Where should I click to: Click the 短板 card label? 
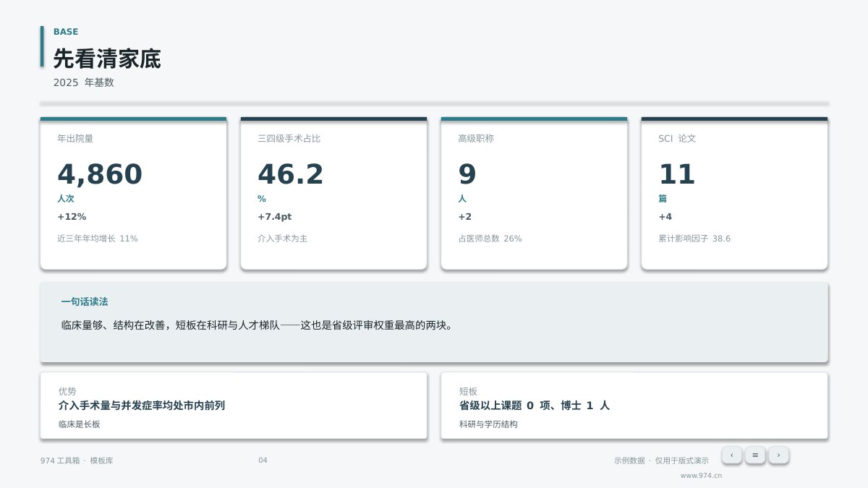coord(468,391)
